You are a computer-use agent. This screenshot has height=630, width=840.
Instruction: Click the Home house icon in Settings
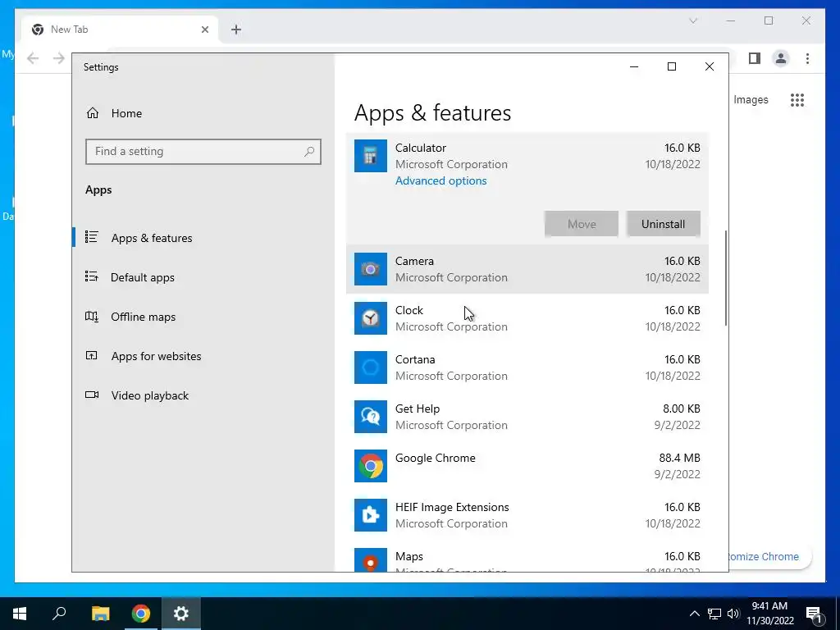point(93,113)
